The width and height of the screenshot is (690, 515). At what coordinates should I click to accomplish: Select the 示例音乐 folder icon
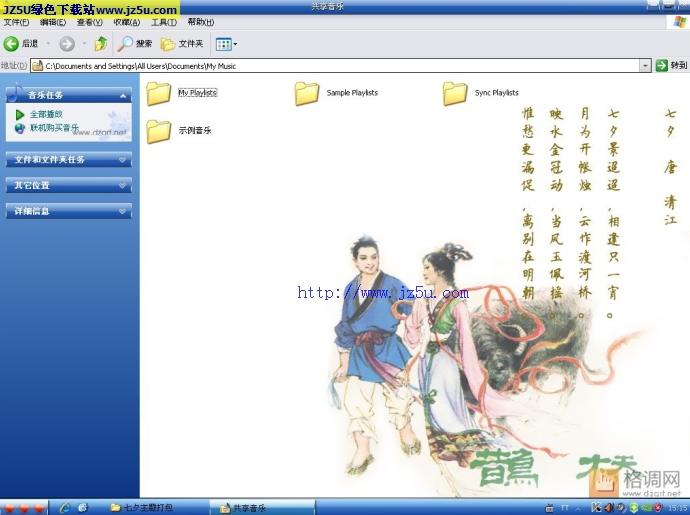point(158,132)
